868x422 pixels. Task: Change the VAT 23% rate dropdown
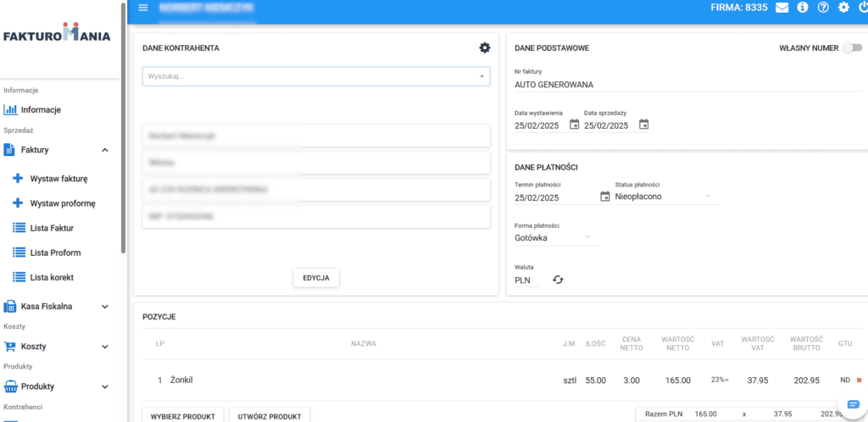click(720, 380)
